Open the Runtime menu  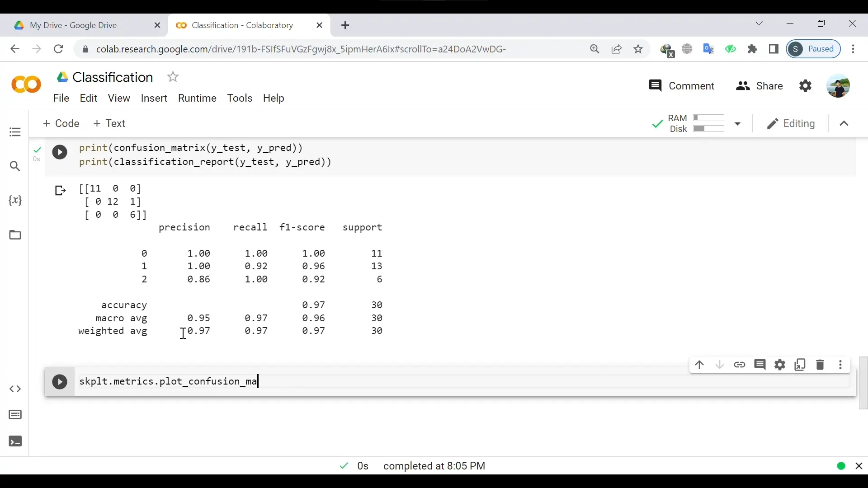click(198, 99)
